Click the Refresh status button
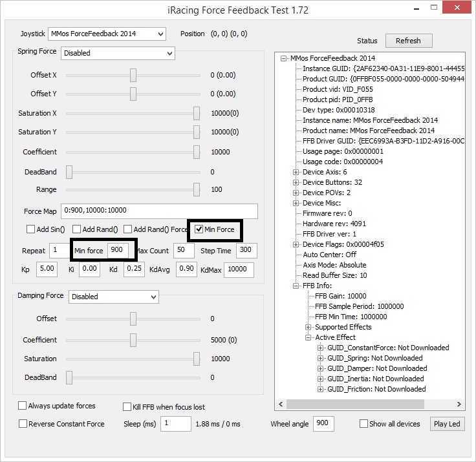The height and width of the screenshot is (462, 476). point(408,41)
